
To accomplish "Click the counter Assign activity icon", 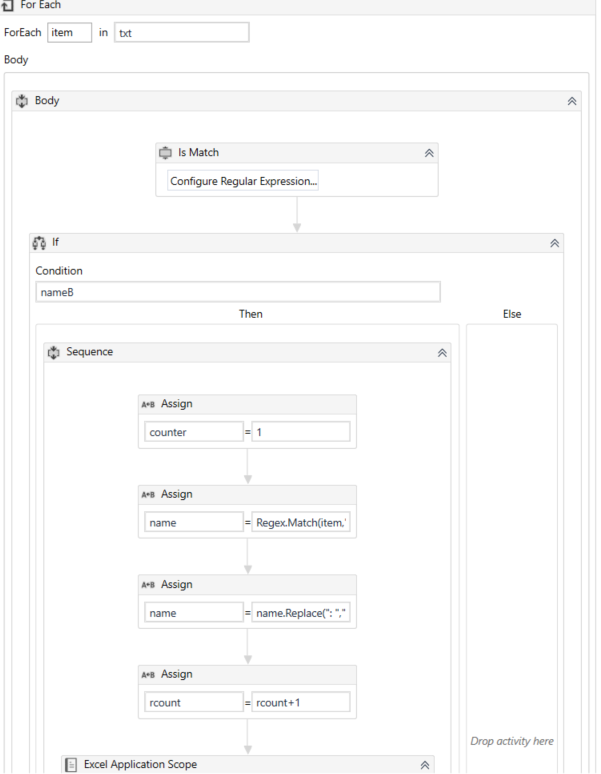I will pyautogui.click(x=148, y=404).
